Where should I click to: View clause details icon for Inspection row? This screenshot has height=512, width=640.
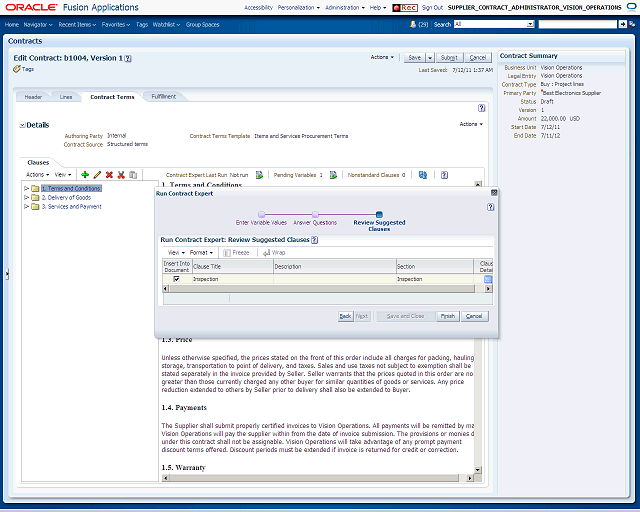(488, 279)
